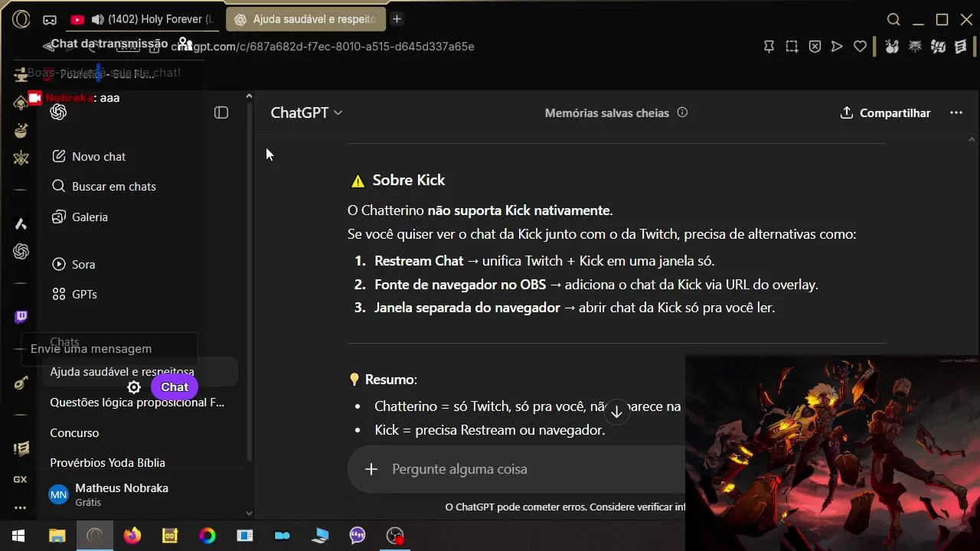980x551 pixels.
Task: Open the color wheel taskbar app
Action: click(207, 536)
